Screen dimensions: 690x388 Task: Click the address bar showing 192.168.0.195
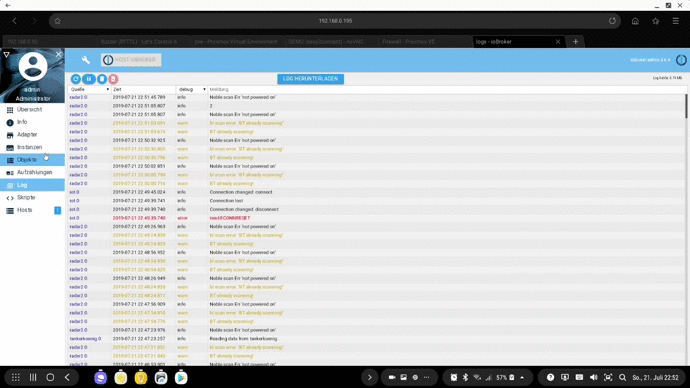click(x=335, y=21)
